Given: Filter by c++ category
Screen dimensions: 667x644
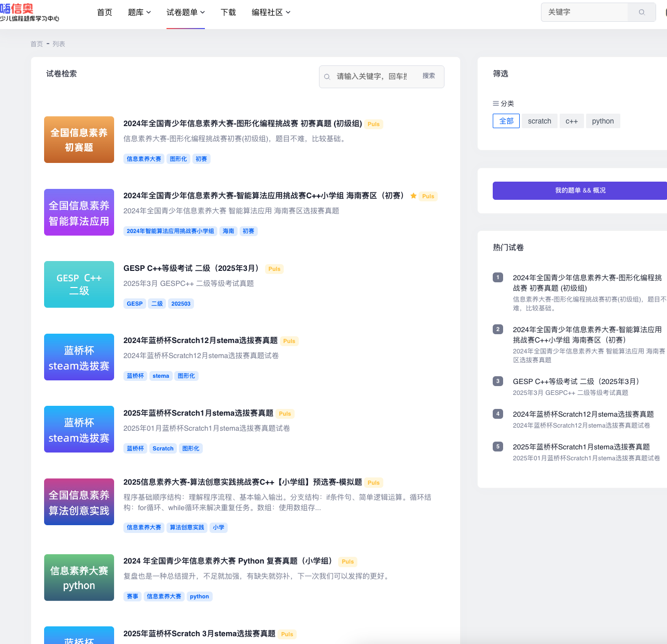Looking at the screenshot, I should coord(572,121).
